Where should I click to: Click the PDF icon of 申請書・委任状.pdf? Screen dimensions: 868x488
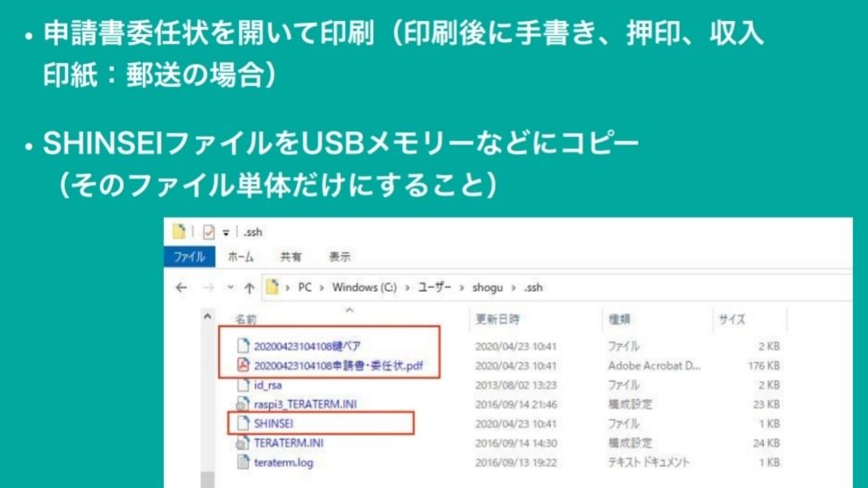[x=243, y=365]
